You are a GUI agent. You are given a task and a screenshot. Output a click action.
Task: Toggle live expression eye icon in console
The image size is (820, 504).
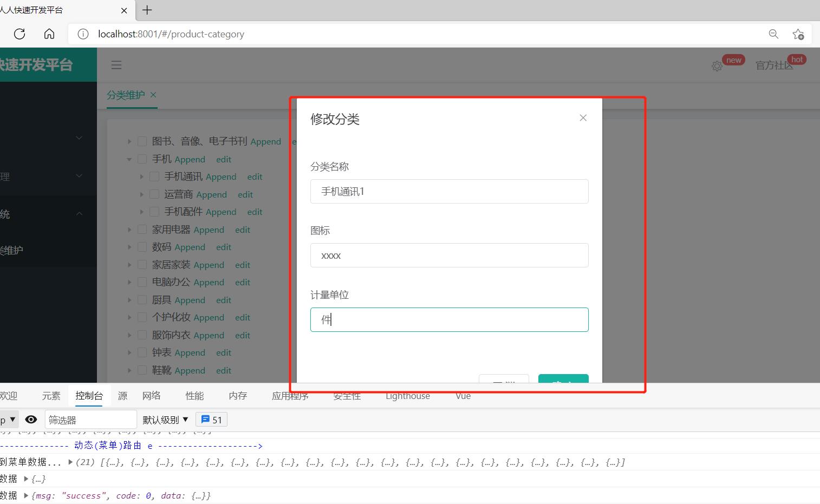coord(31,420)
